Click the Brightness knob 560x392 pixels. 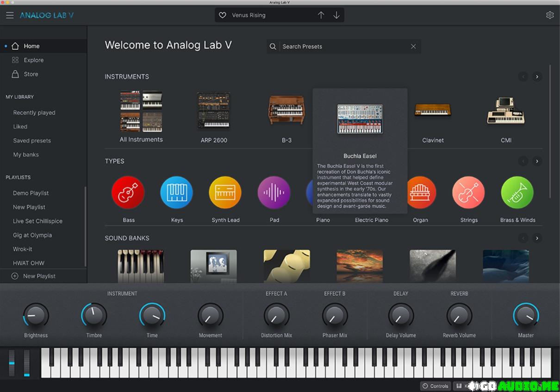(x=36, y=316)
